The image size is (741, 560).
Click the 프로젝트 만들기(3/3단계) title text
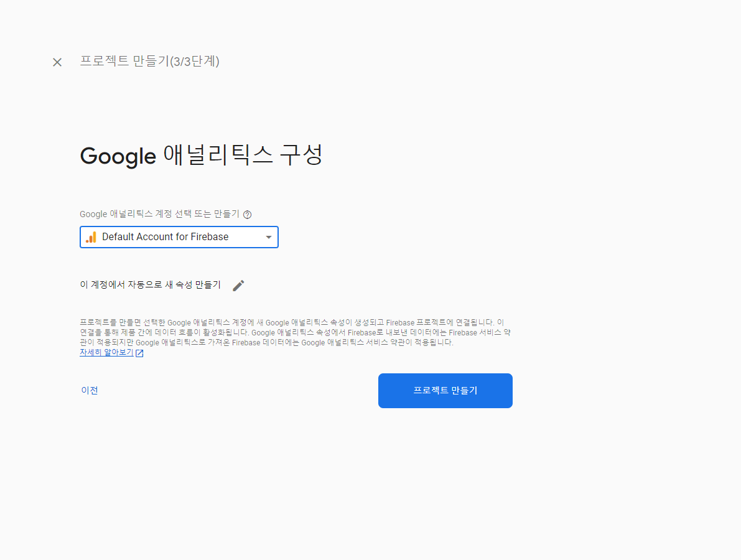[x=149, y=61]
